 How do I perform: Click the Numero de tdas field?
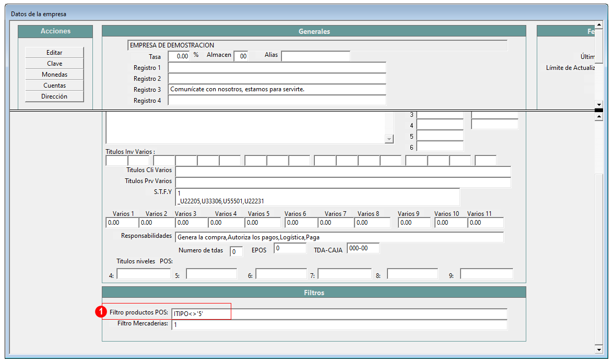(x=236, y=251)
